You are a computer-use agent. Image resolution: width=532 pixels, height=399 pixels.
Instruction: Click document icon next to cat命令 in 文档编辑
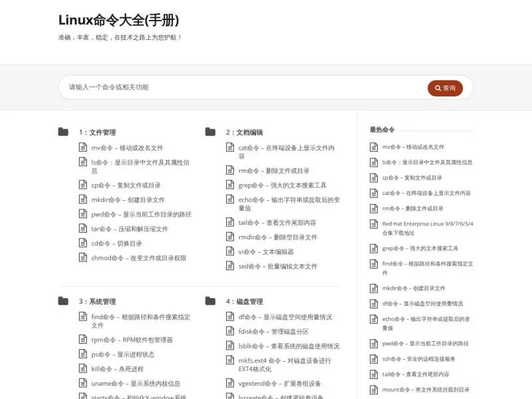(230, 147)
